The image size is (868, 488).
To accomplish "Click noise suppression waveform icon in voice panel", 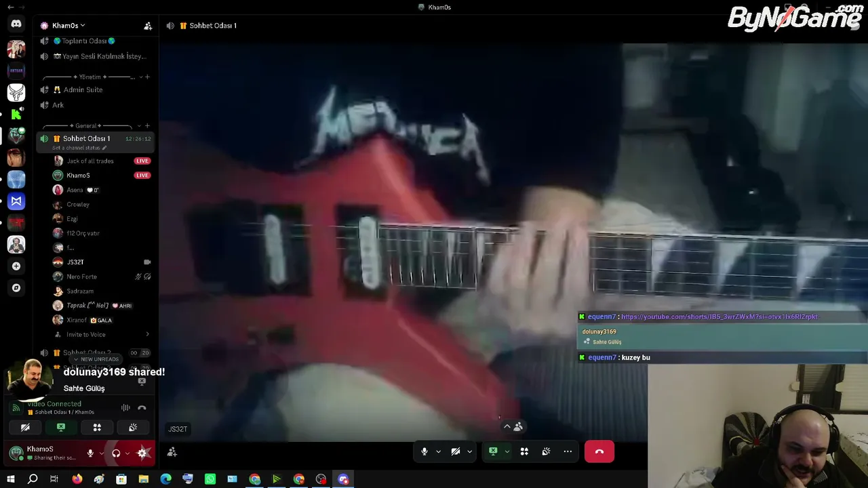I will 125,407.
